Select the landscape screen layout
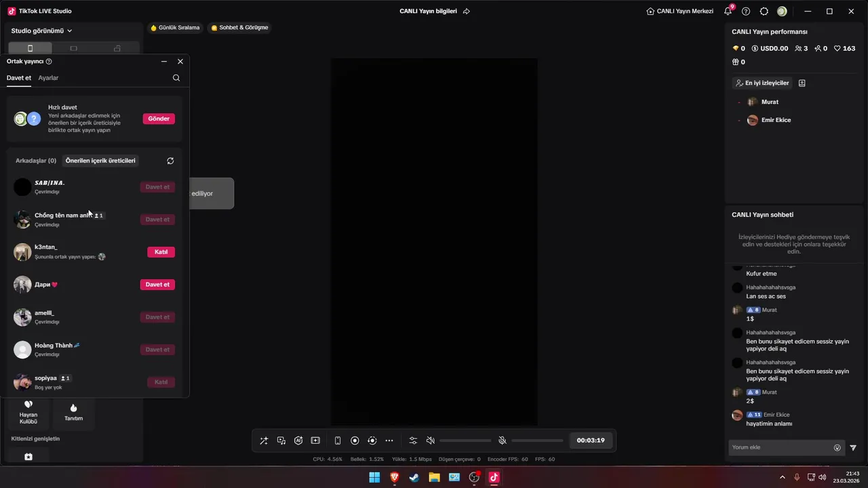The width and height of the screenshot is (868, 488). click(73, 48)
